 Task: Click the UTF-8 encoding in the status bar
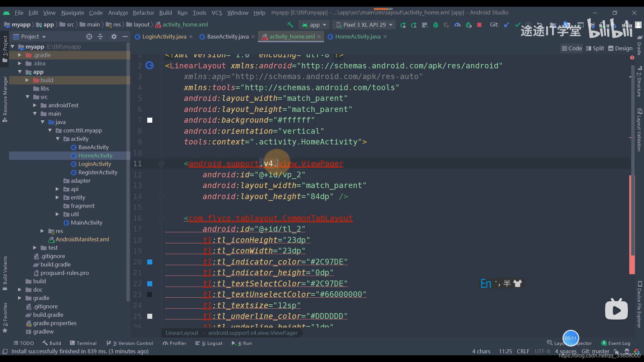(542, 351)
